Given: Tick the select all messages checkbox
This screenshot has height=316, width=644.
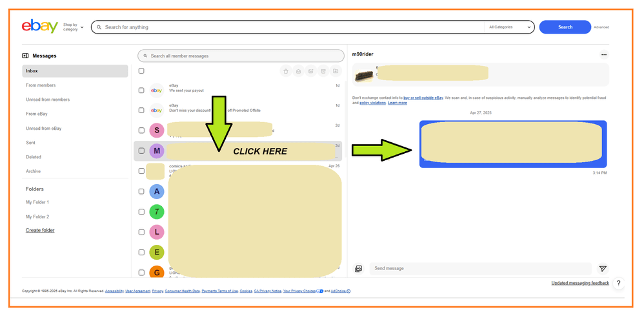Looking at the screenshot, I should [x=141, y=71].
